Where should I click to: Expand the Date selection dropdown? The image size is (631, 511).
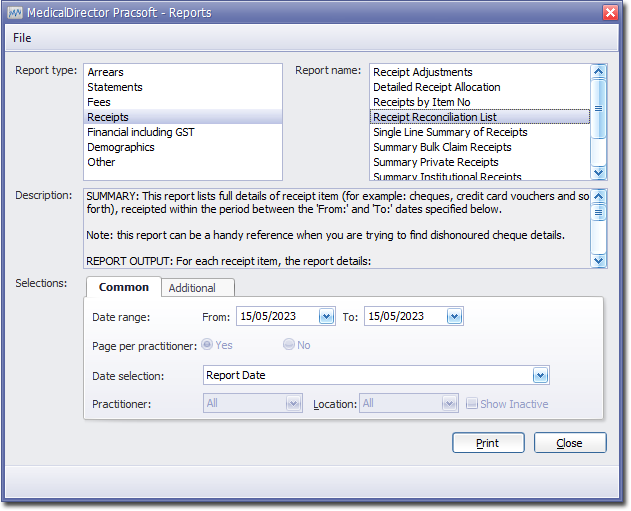pos(540,376)
